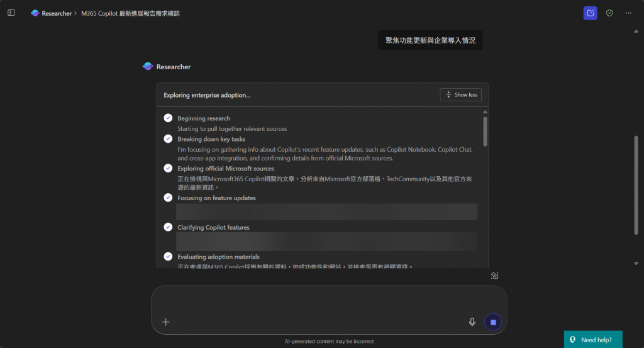Click Clarifying Copilot features check icon
644x348 pixels.
tap(168, 227)
